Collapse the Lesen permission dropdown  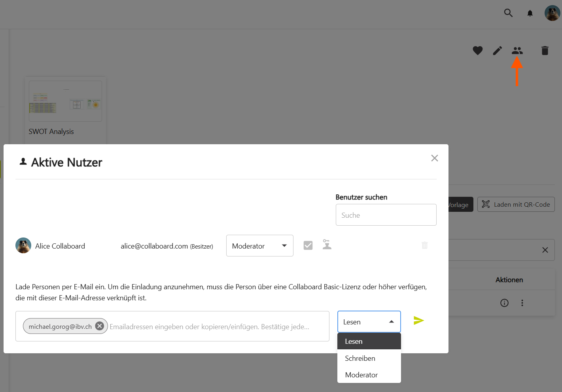pos(369,322)
